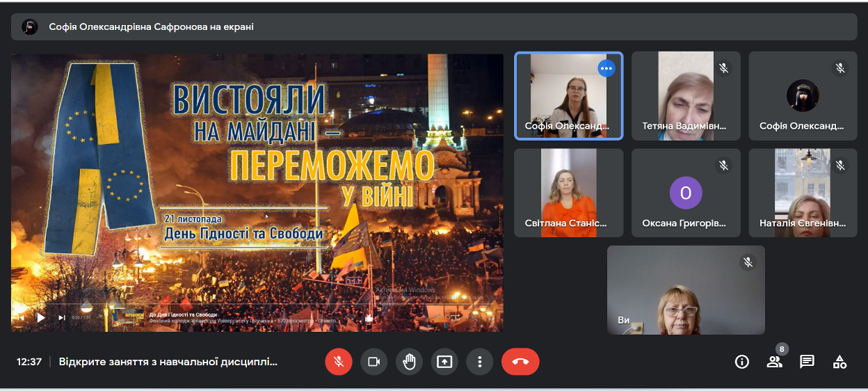868x391 pixels.
Task: Unmute your microphone in the call bar
Action: [x=339, y=362]
